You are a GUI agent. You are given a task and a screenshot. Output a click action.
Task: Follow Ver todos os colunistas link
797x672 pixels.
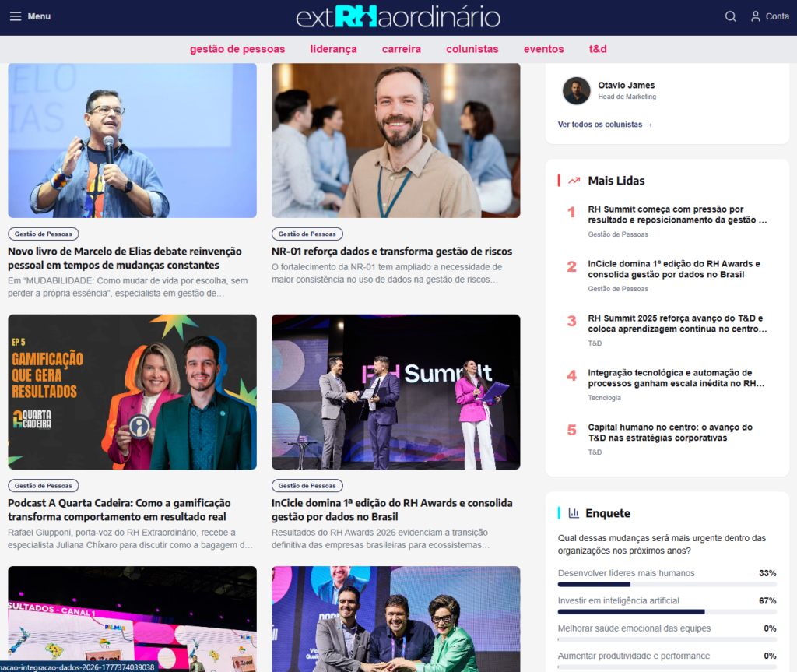click(605, 124)
